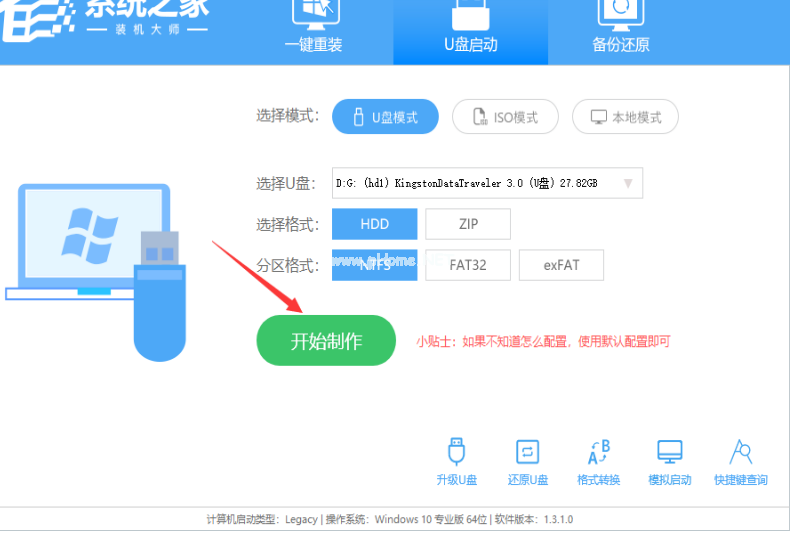Expand the 选择U盘 drive dropdown arrow
Image resolution: width=795 pixels, height=537 pixels.
tap(628, 183)
